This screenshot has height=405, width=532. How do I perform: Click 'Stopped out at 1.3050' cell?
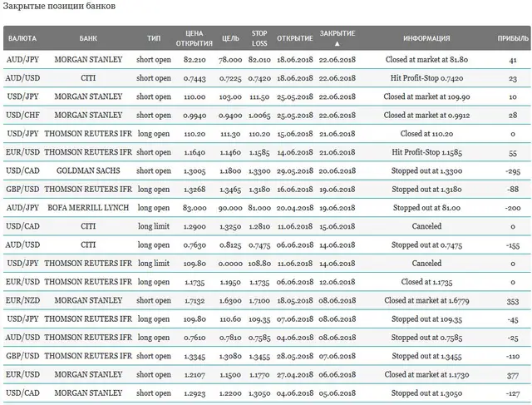(x=426, y=393)
